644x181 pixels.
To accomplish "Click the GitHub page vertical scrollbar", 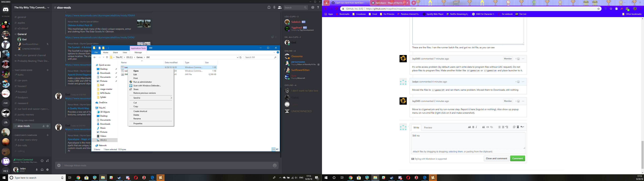I will (x=642, y=155).
